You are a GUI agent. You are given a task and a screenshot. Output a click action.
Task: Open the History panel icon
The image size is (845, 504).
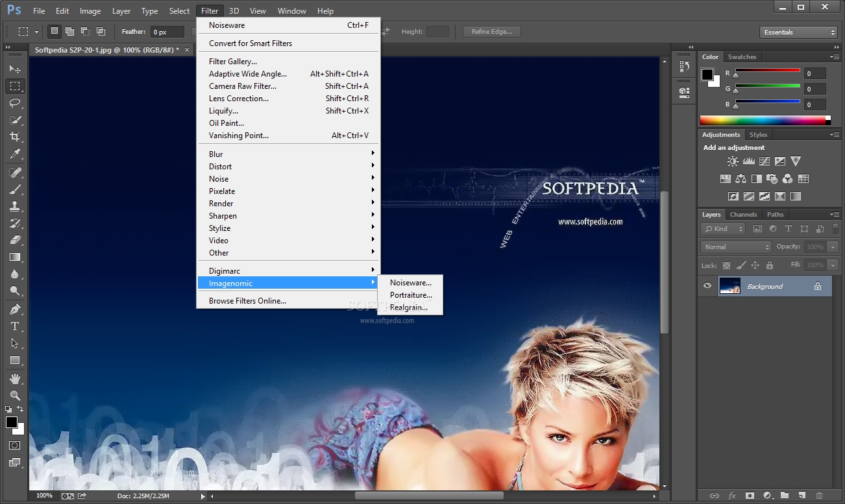[684, 66]
